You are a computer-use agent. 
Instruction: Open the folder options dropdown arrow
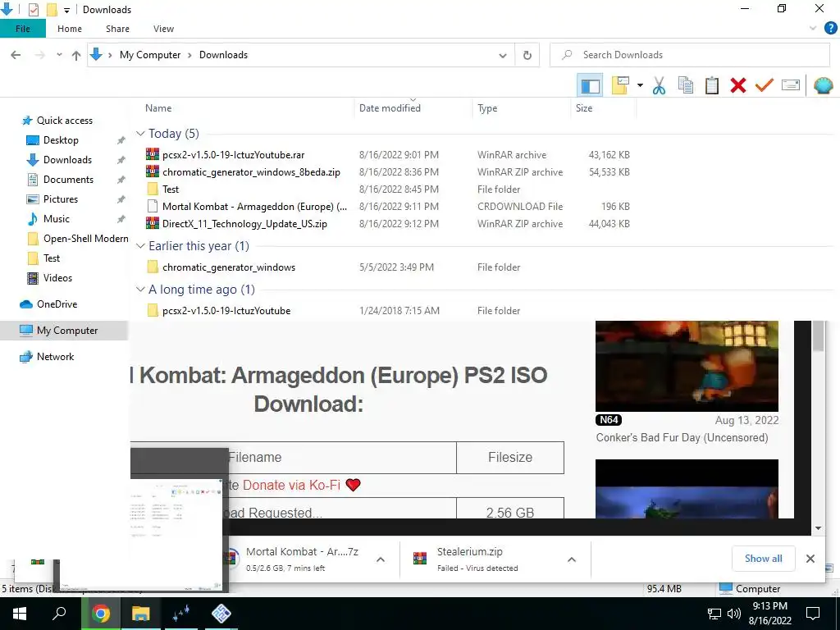640,85
